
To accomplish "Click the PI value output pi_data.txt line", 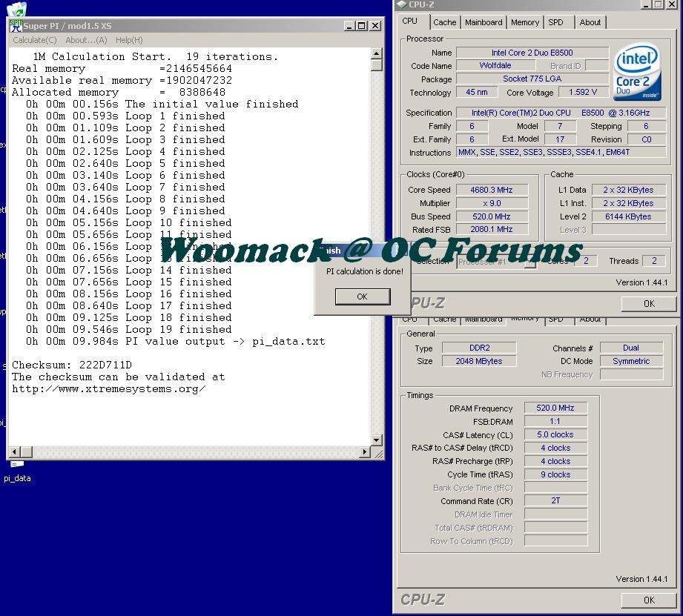I will coord(176,341).
